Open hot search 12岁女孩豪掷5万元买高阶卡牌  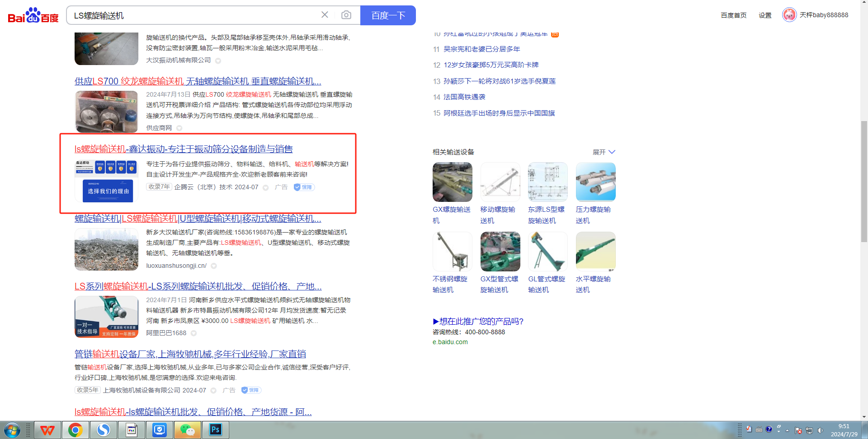point(491,65)
